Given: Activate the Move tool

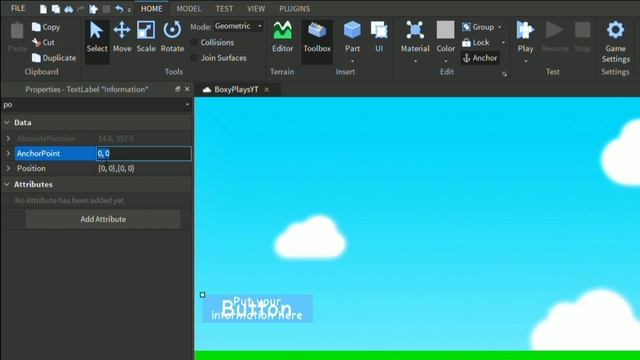Looking at the screenshot, I should tap(122, 38).
